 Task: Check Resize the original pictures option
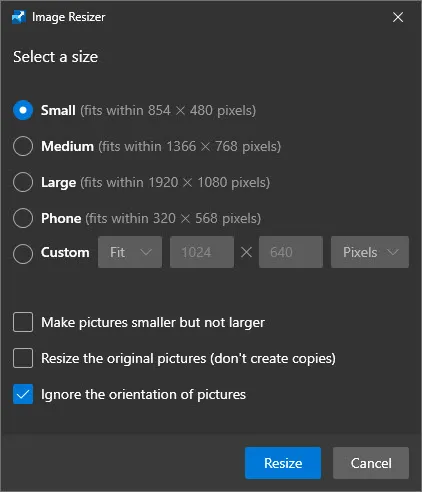coord(23,358)
